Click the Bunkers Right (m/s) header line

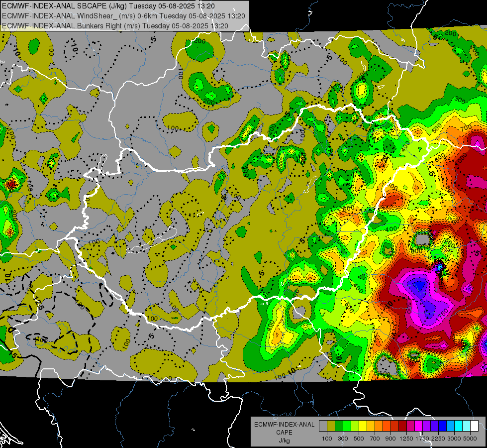(115, 26)
